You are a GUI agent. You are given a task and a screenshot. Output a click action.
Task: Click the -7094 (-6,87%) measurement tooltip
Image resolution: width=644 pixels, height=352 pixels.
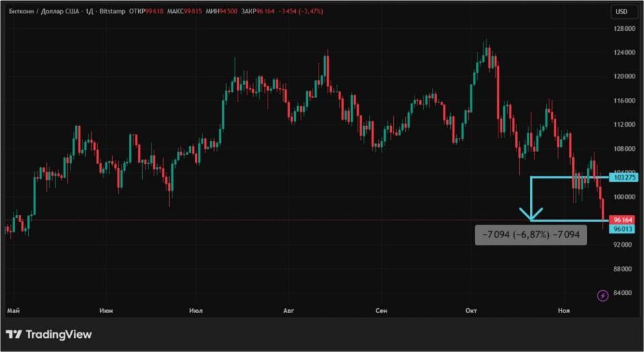(x=531, y=235)
